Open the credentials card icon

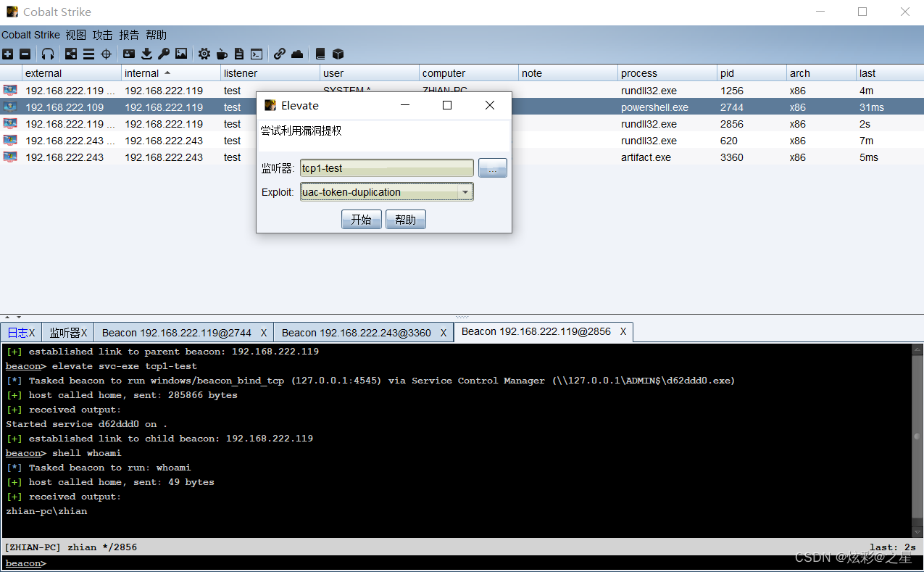(129, 54)
